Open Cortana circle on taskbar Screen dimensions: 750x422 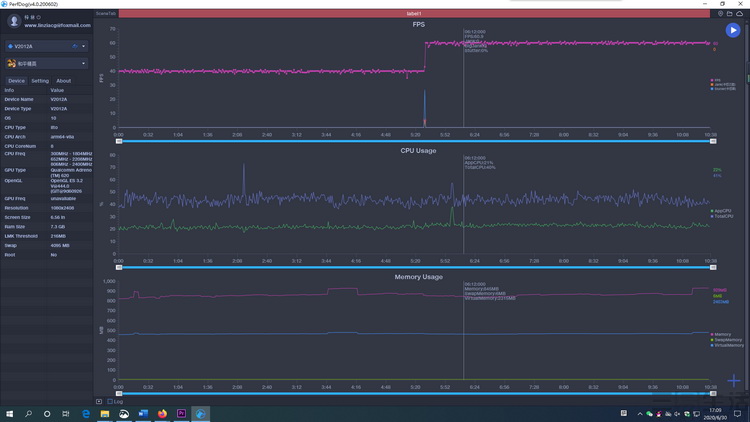point(47,414)
